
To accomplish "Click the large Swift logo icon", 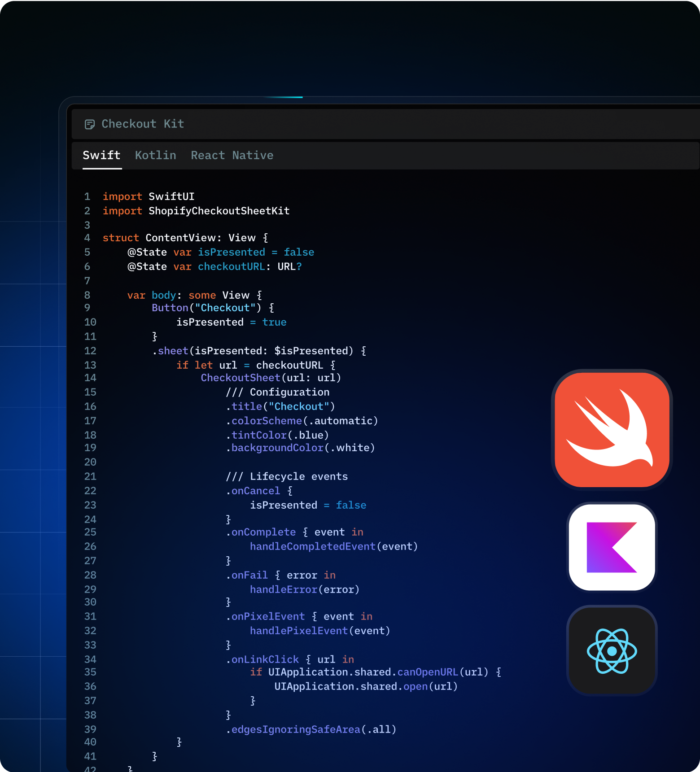I will [612, 430].
